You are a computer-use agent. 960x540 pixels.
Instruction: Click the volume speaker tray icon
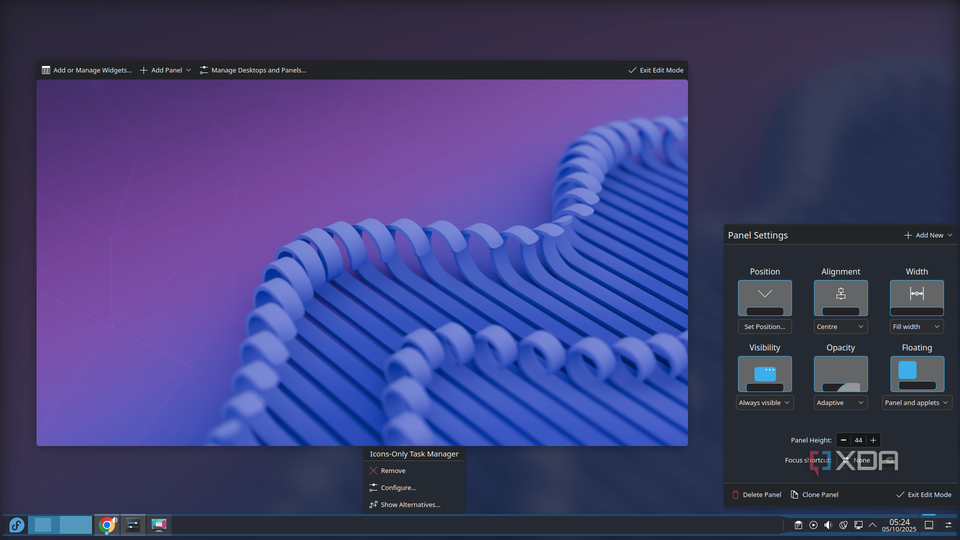coord(828,525)
